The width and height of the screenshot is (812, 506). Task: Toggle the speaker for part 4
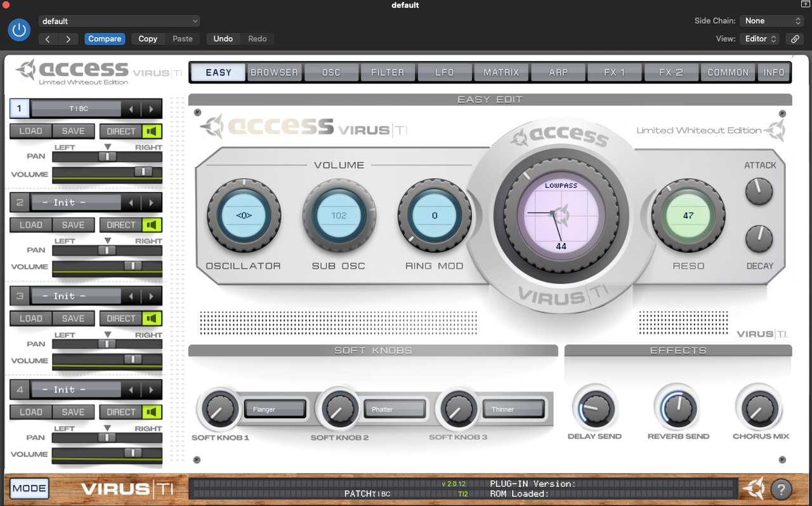(151, 411)
